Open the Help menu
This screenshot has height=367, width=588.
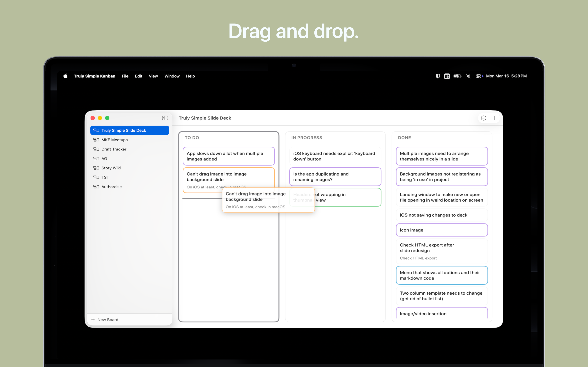click(x=190, y=76)
